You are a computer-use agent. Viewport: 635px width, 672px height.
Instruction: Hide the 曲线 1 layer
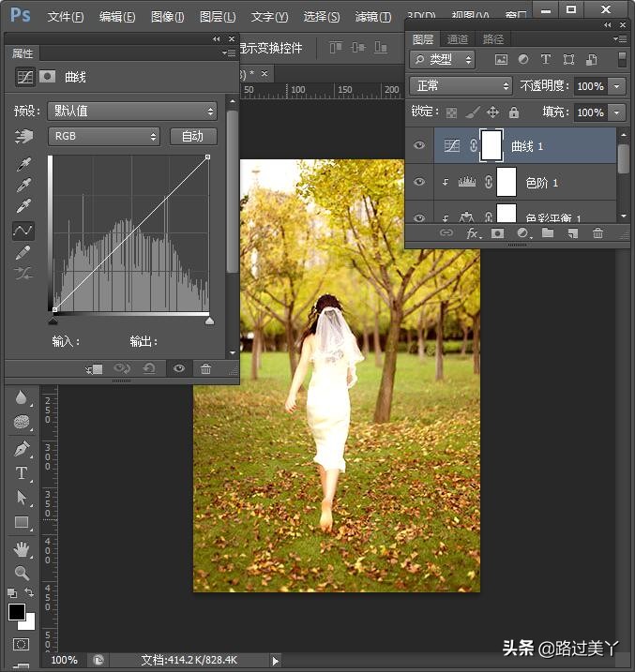(419, 145)
